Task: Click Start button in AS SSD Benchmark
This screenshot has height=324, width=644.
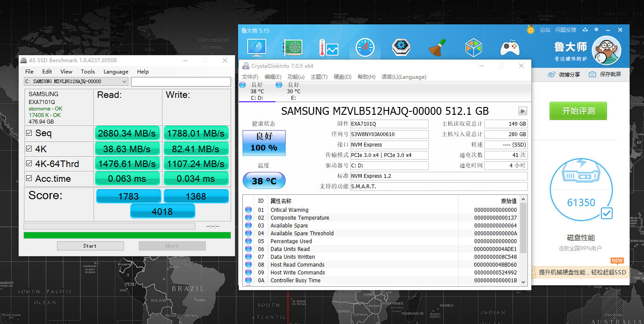Action: pyautogui.click(x=90, y=246)
